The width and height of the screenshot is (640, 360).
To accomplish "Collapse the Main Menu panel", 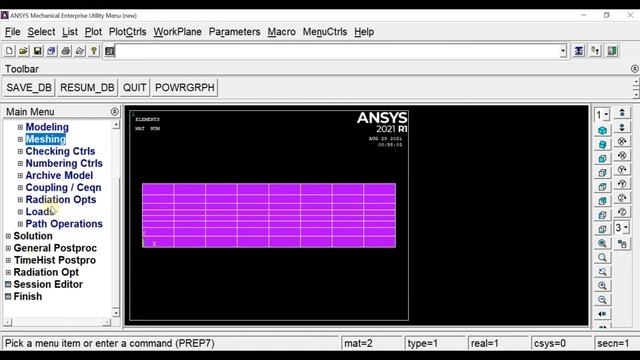I will [114, 111].
